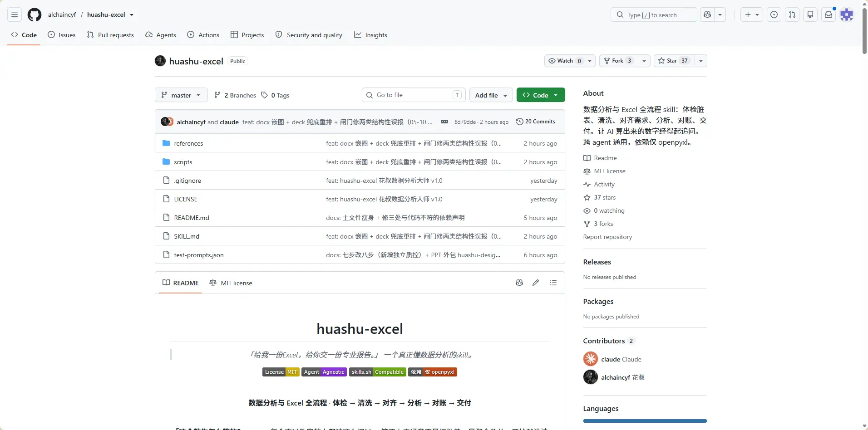Open the .gitignore file
Viewport: 868px width, 430px height.
coord(187,181)
